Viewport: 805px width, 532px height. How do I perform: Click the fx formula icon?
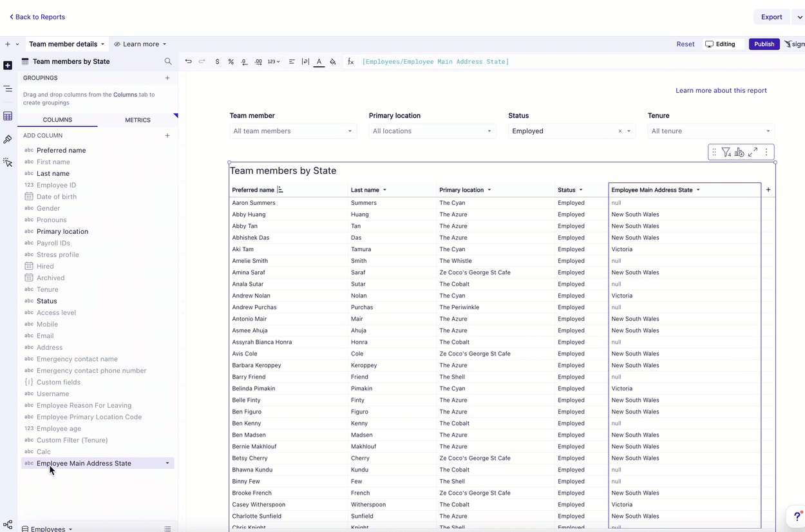pyautogui.click(x=351, y=62)
